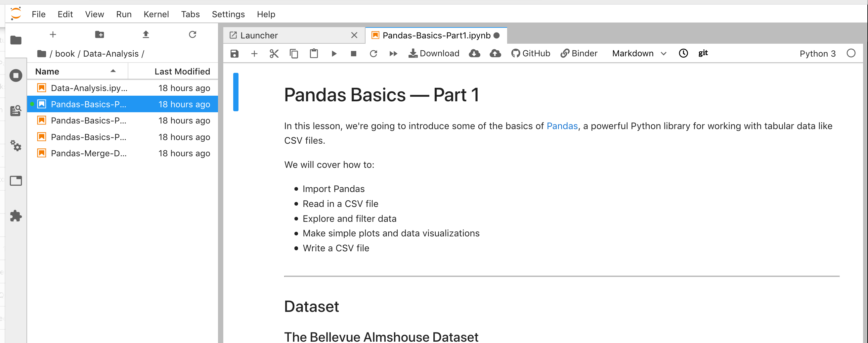Follow the Pandas hyperlink in the text
Screen dimensions: 868x343
[562, 126]
